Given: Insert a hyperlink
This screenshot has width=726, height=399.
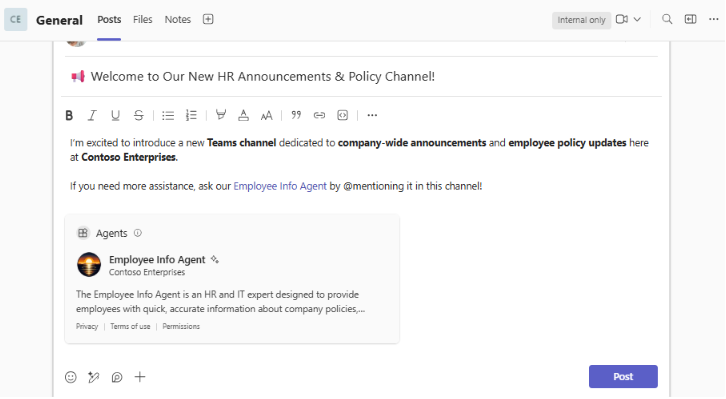Looking at the screenshot, I should coord(319,115).
